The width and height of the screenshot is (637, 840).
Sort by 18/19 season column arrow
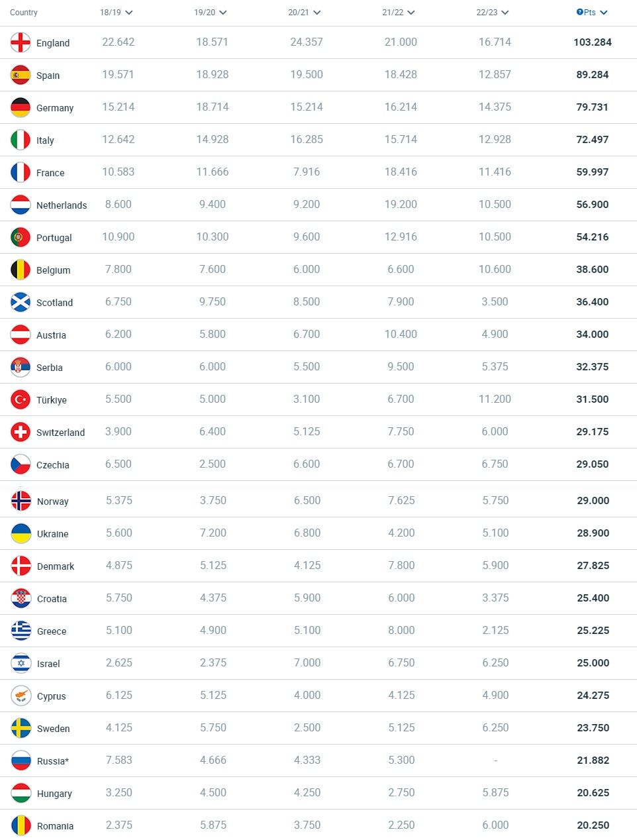128,13
